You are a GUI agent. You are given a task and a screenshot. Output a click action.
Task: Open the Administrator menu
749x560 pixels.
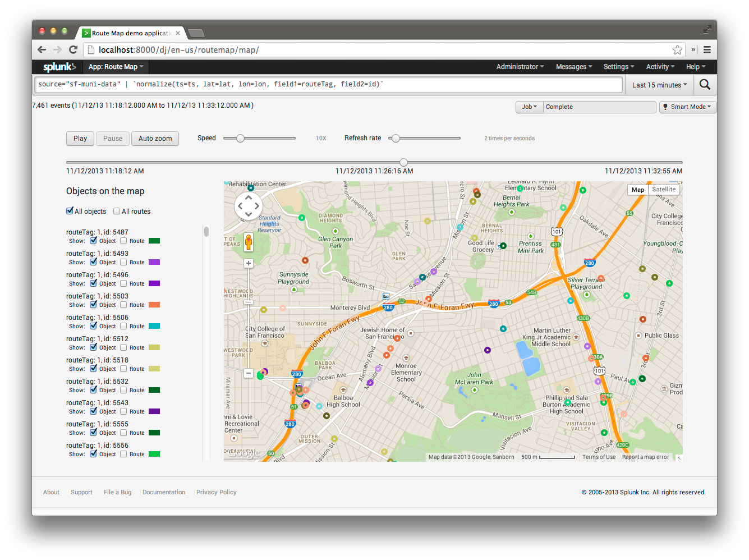pos(520,67)
